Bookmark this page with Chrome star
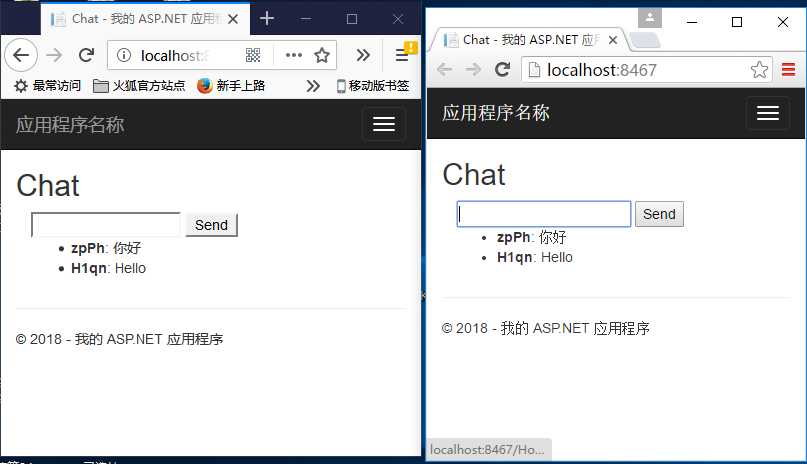This screenshot has height=464, width=807. coord(759,69)
